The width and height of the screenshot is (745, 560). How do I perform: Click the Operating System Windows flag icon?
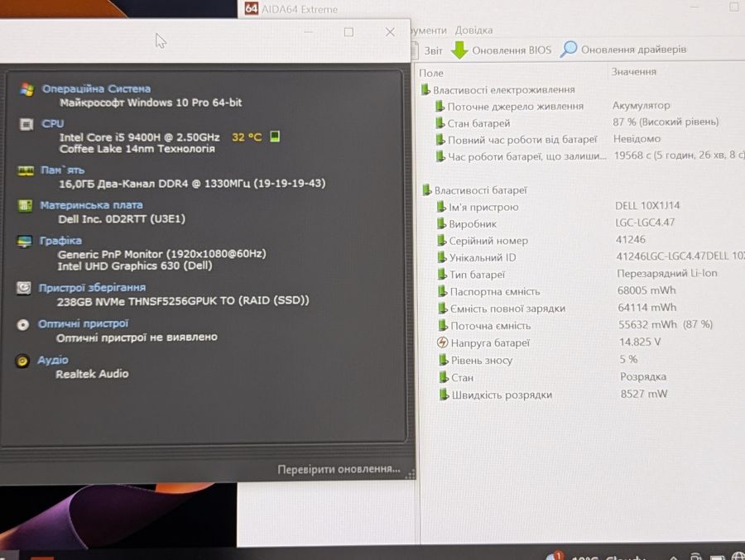click(27, 89)
